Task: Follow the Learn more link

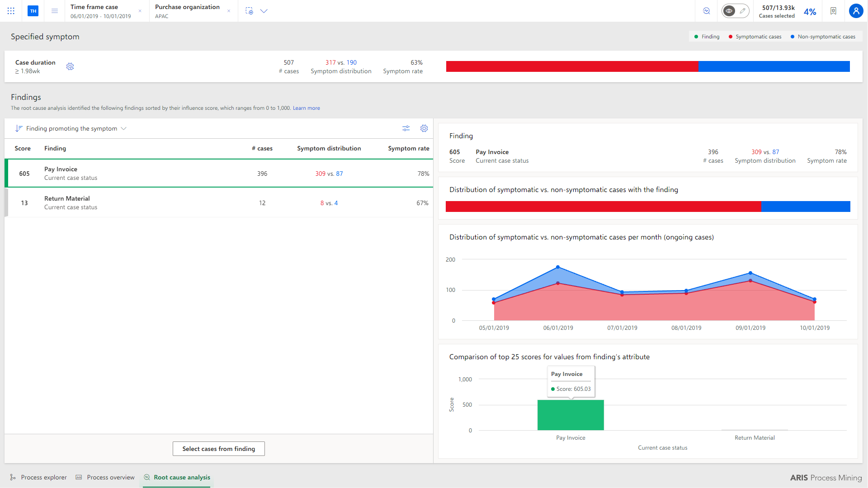Action: 306,108
